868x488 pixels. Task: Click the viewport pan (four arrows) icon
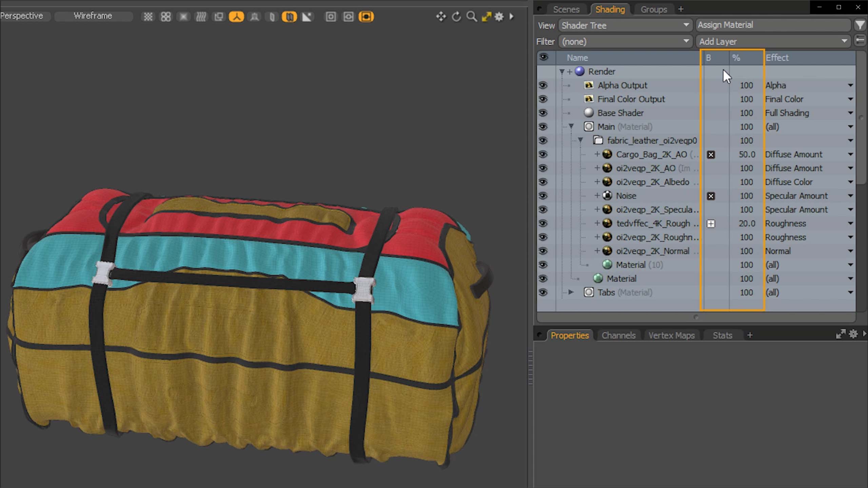coord(441,16)
